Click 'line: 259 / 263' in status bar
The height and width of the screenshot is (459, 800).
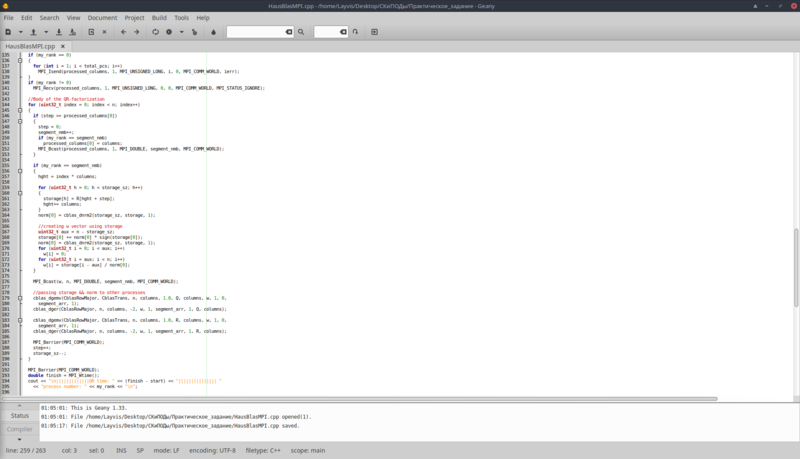(26, 451)
